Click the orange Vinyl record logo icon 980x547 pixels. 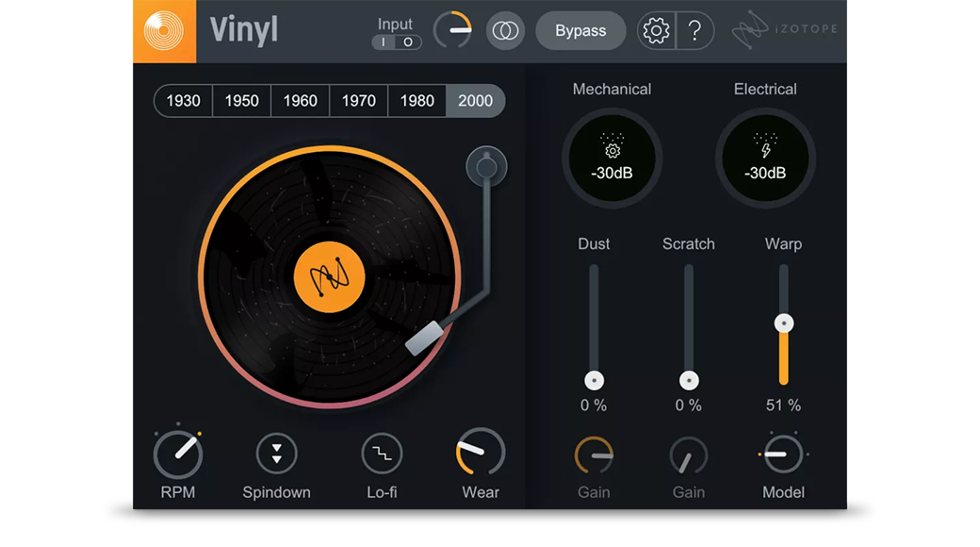(164, 31)
